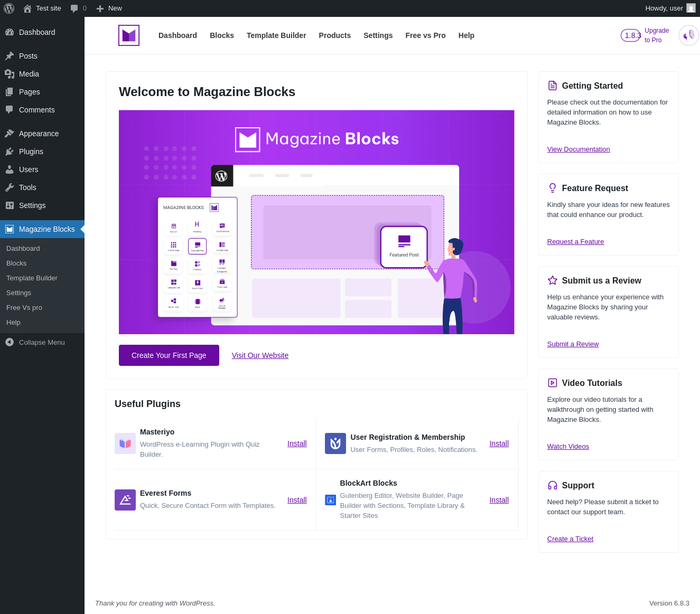Screen dimensions: 700x614
Task: Install the Everest Forms plugin
Action: tap(297, 500)
